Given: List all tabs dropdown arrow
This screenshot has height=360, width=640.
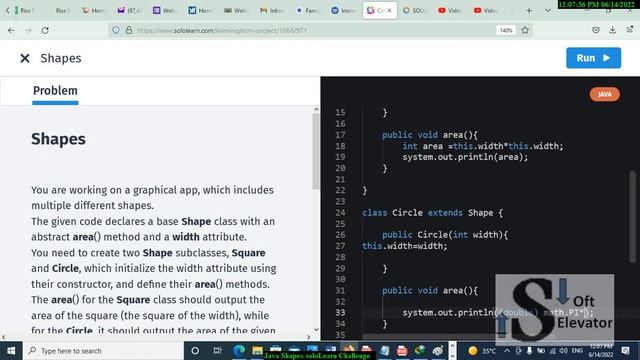Looking at the screenshot, I should pos(548,11).
